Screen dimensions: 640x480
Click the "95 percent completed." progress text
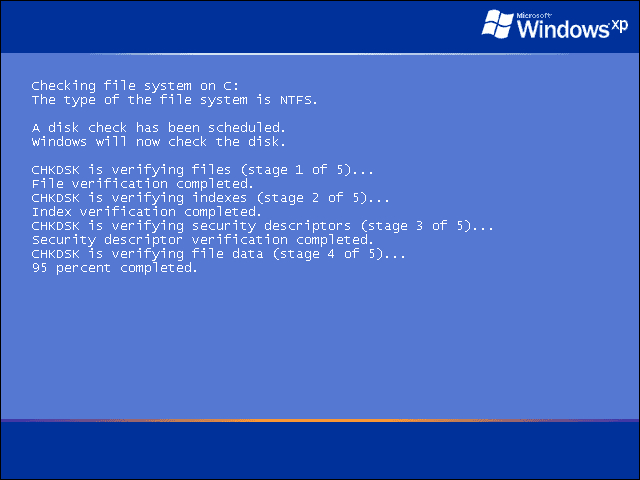pos(115,268)
